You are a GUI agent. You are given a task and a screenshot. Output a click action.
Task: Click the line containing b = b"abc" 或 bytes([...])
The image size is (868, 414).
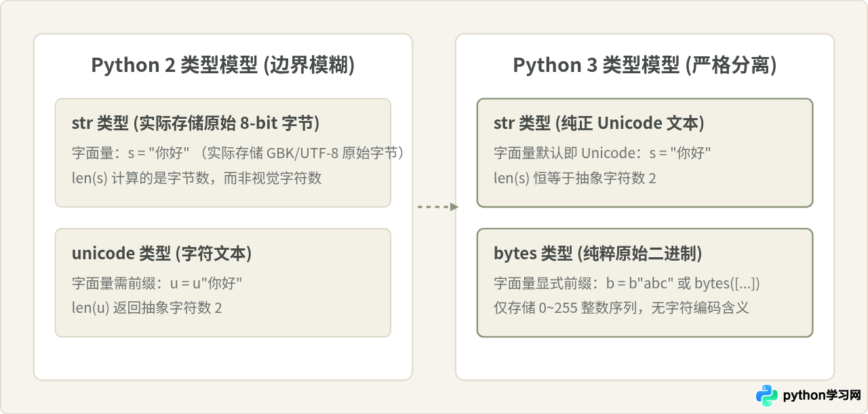click(627, 282)
